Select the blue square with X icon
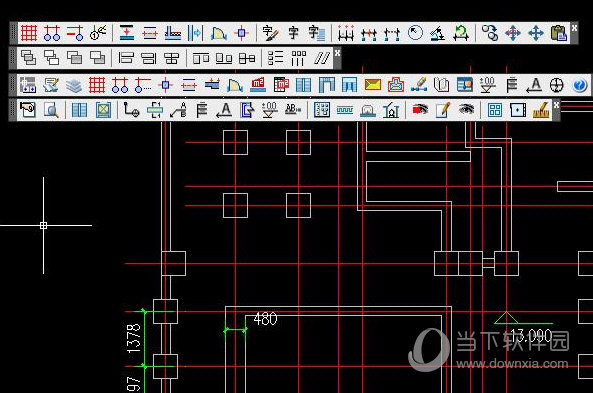 (103, 110)
